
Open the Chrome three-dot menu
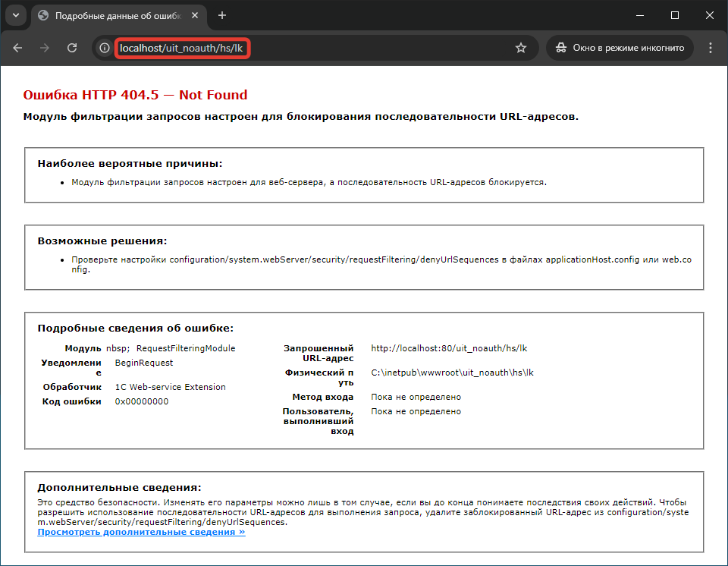(x=711, y=48)
